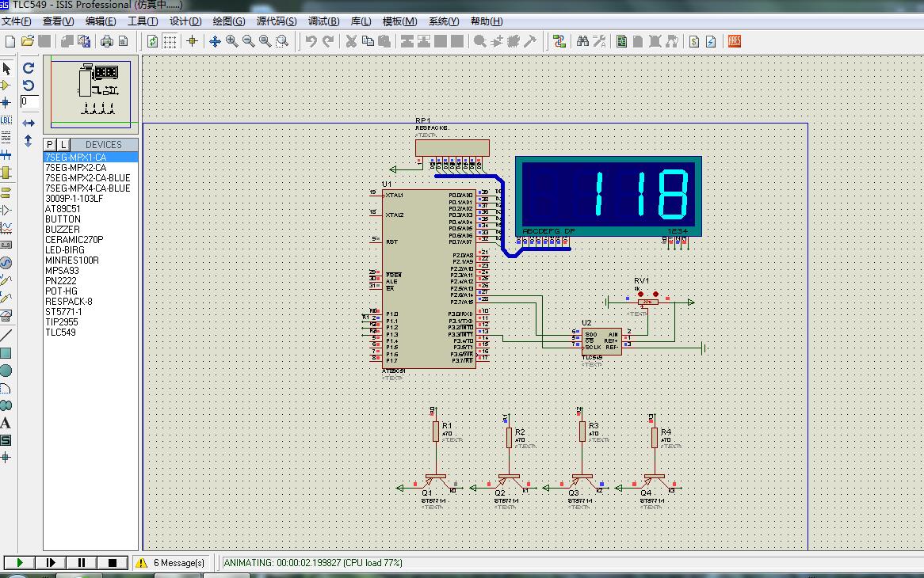Switch to junction dot mode
924x578 pixels.
pyautogui.click(x=6, y=102)
